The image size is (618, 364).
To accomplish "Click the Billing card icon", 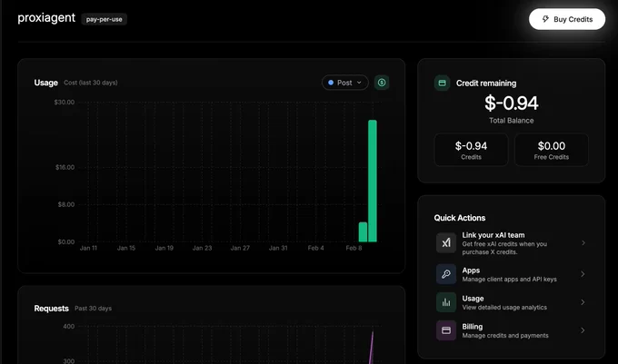I will click(446, 330).
